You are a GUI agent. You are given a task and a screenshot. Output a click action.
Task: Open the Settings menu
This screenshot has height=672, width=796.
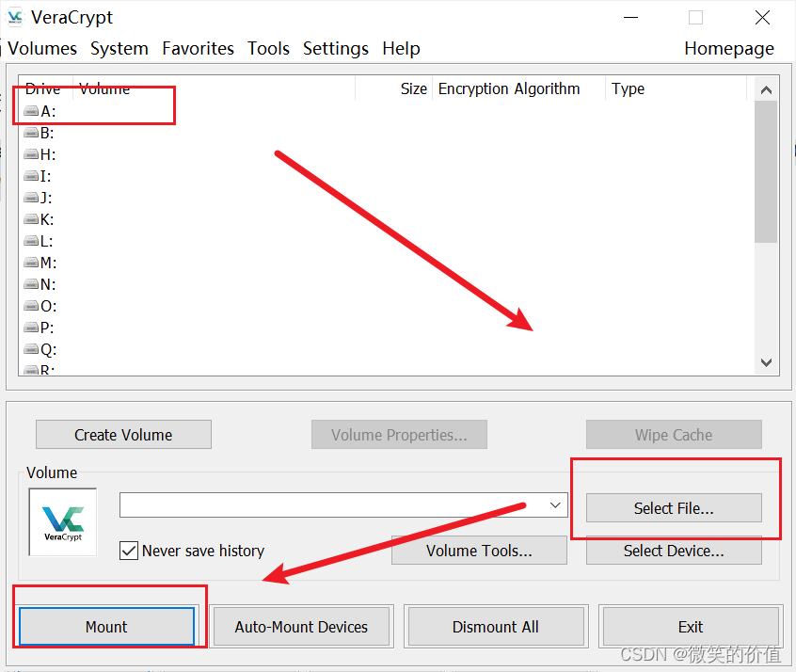click(x=336, y=49)
